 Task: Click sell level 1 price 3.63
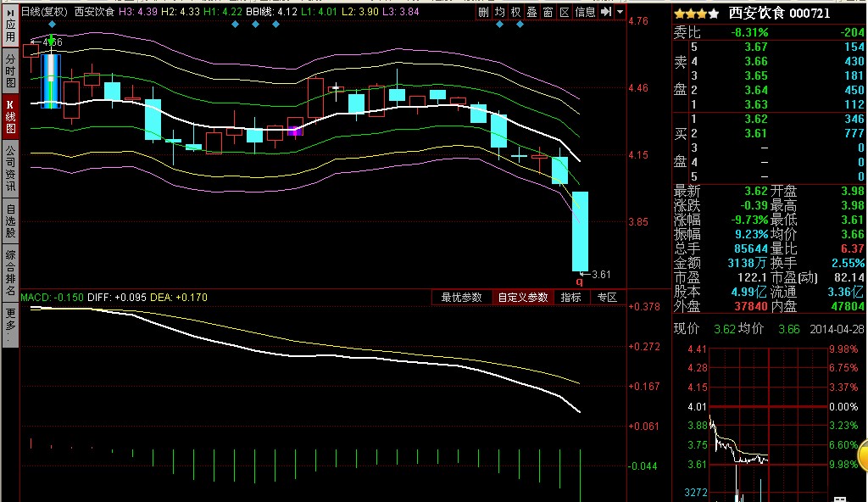tap(756, 104)
